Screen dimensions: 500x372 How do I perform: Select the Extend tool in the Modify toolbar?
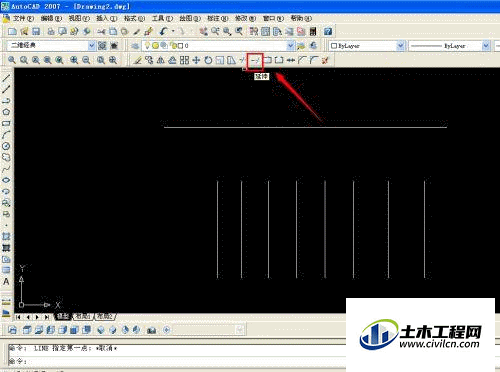(255, 60)
